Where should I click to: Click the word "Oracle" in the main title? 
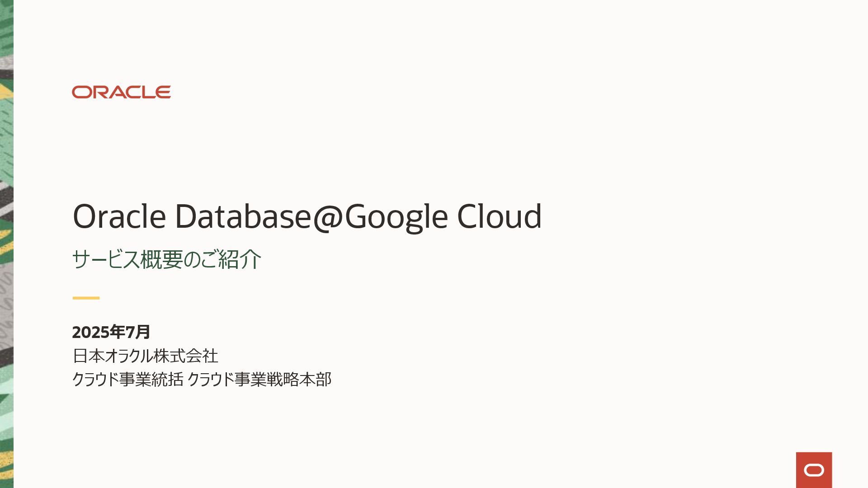tap(119, 216)
